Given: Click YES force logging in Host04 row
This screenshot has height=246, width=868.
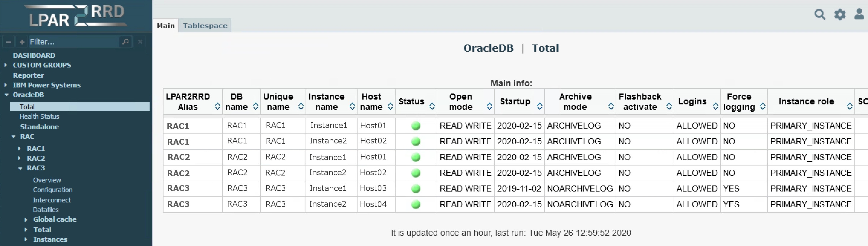Looking at the screenshot, I should click(731, 205).
